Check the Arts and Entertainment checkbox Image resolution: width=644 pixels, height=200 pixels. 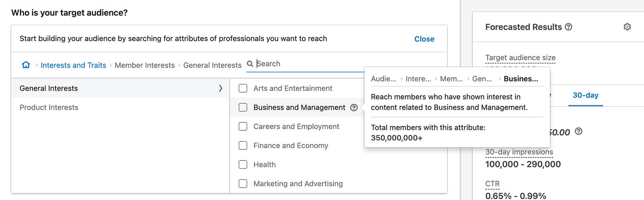pos(243,88)
